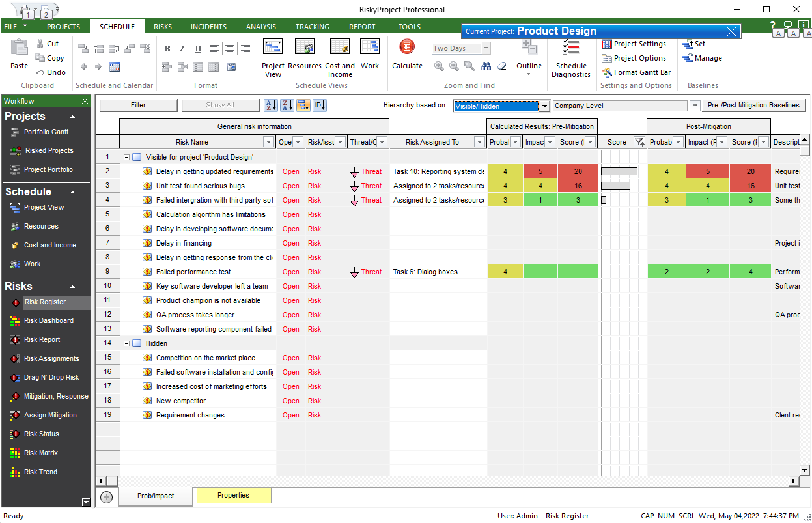Image resolution: width=812 pixels, height=523 pixels.
Task: Toggle Underline formatting button
Action: 198,49
